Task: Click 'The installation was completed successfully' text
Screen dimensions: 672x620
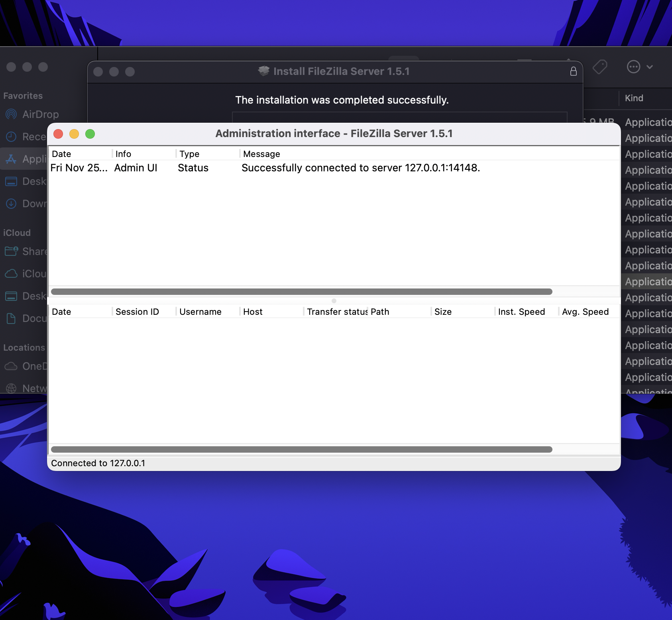Action: (342, 100)
